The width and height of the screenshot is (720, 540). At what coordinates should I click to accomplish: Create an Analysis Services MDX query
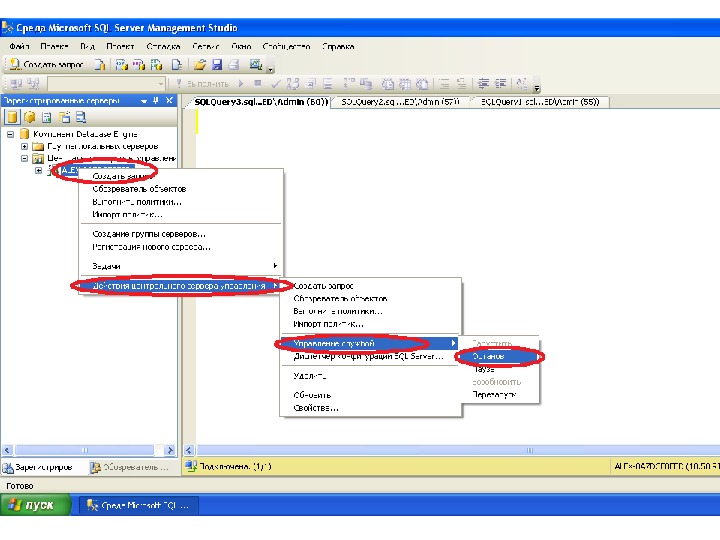(x=122, y=65)
